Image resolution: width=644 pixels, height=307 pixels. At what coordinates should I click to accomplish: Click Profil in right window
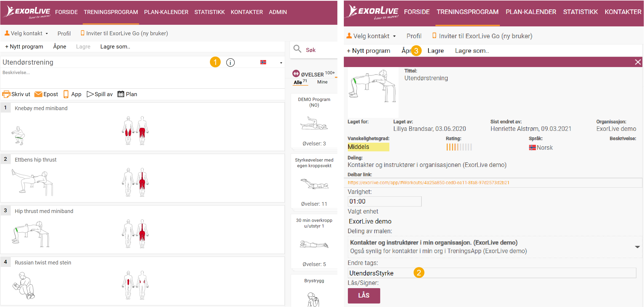coord(414,36)
